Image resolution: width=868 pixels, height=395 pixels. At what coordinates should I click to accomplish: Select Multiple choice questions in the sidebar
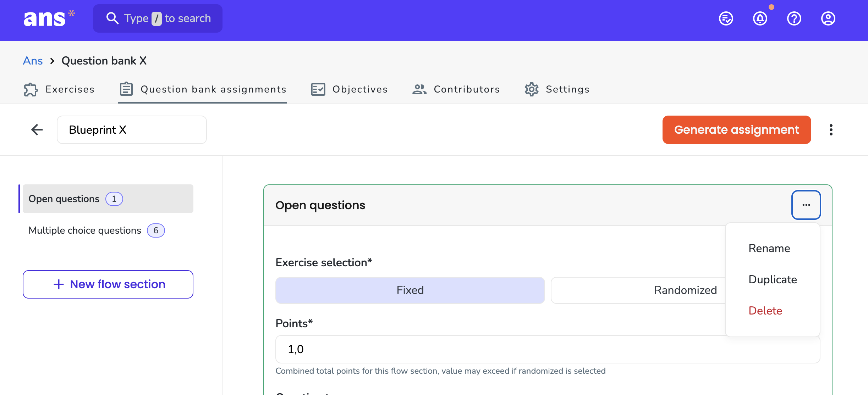pos(108,230)
